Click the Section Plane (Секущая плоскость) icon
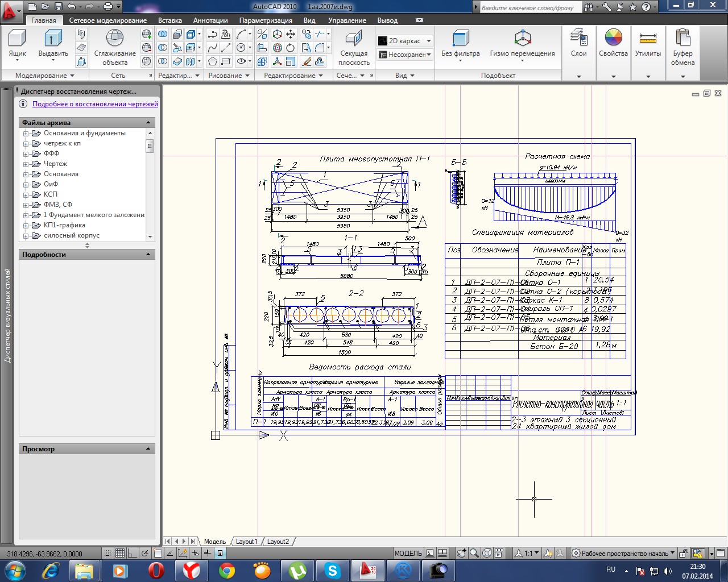 354,40
